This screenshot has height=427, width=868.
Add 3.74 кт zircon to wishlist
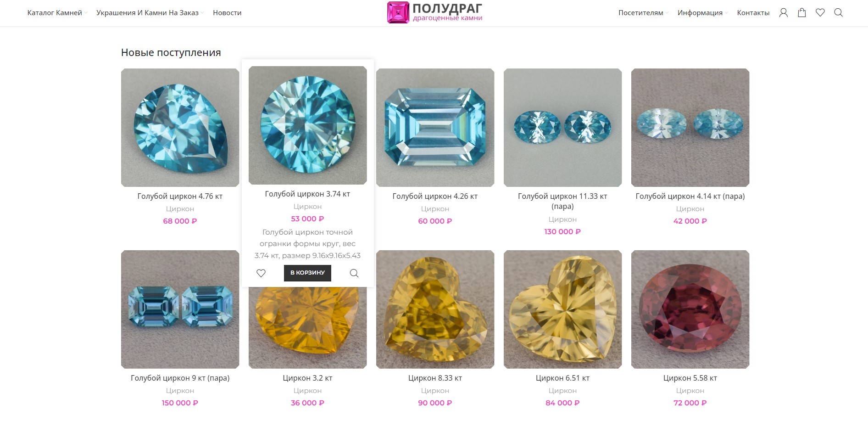(x=261, y=273)
